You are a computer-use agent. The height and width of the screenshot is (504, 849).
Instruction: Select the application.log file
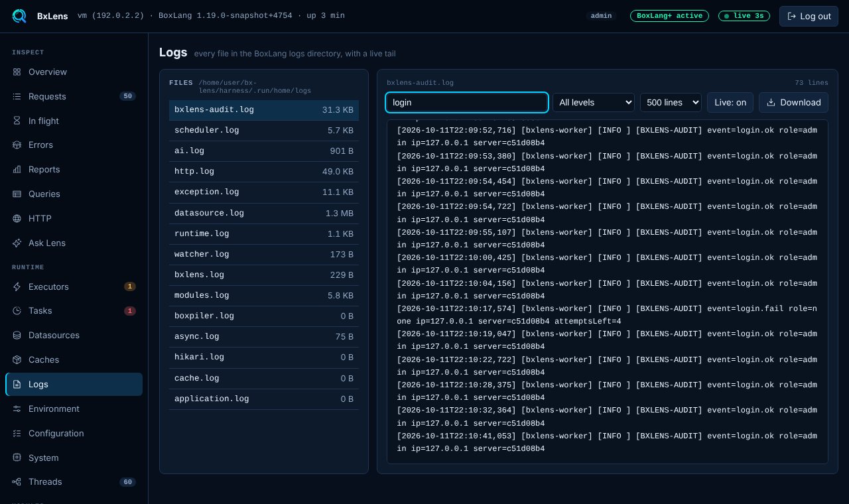coord(264,399)
